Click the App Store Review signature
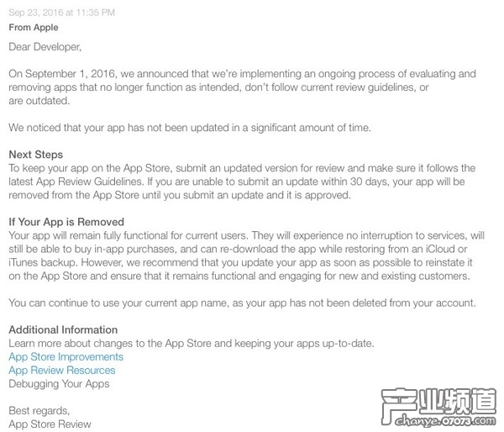 50,424
